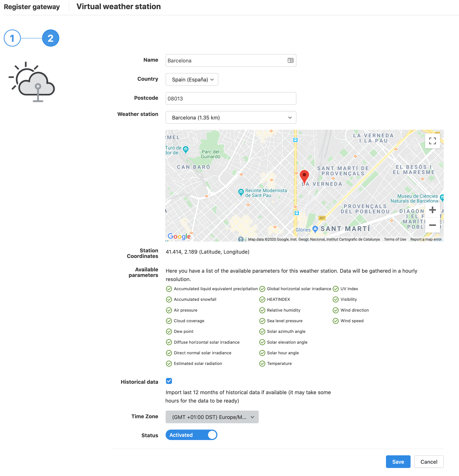Click the Relative humidity check icon

tap(262, 310)
